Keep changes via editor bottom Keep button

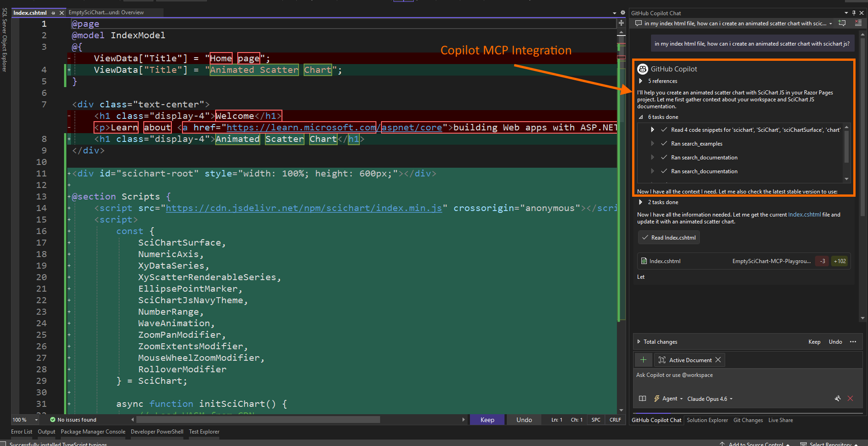pos(487,420)
